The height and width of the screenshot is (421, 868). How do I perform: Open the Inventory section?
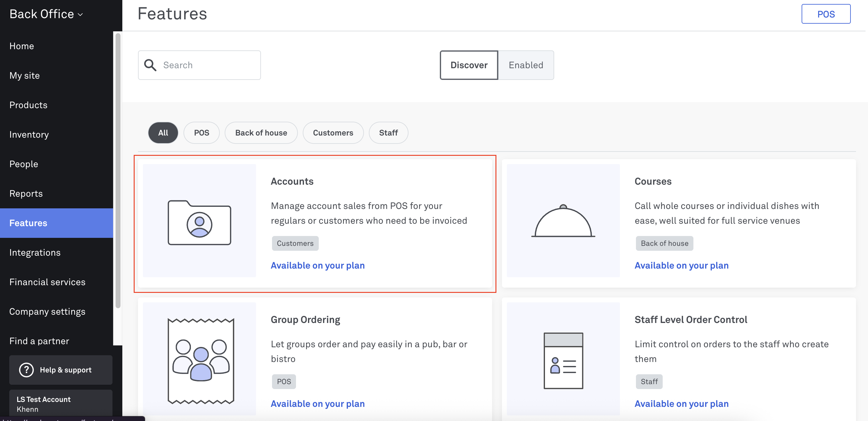(57, 135)
